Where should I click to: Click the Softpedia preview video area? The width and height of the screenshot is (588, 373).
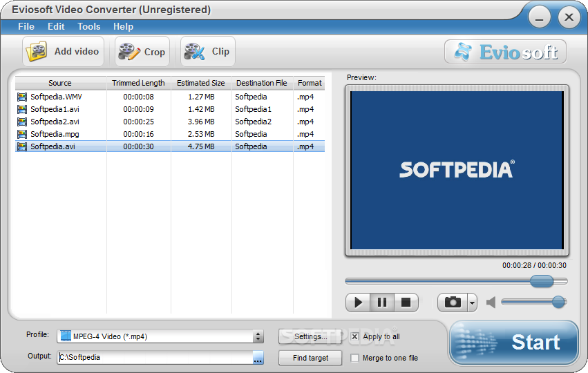point(457,170)
